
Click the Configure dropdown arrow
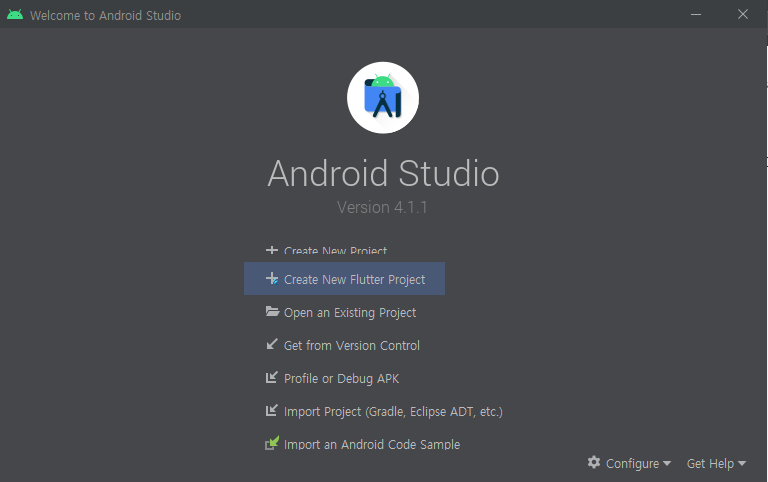pos(667,463)
